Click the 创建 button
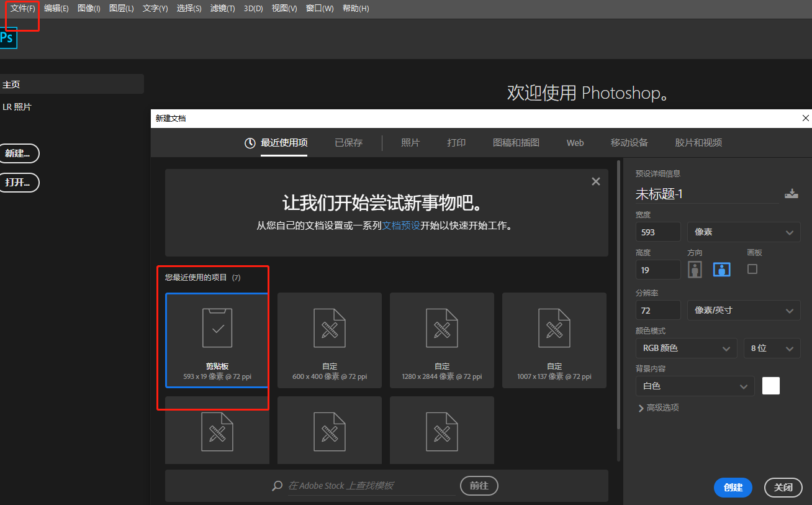The width and height of the screenshot is (812, 505). [733, 488]
